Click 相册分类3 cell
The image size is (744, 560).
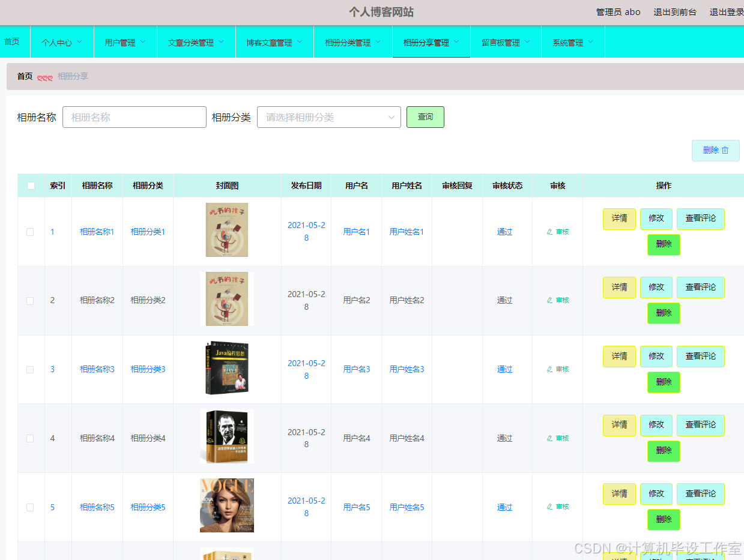[148, 369]
